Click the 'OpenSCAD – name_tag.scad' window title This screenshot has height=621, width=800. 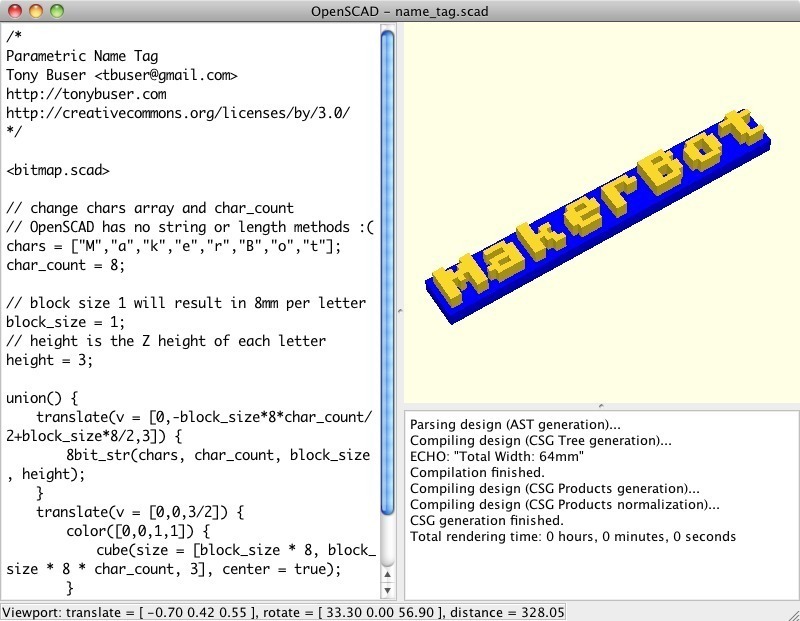click(399, 11)
